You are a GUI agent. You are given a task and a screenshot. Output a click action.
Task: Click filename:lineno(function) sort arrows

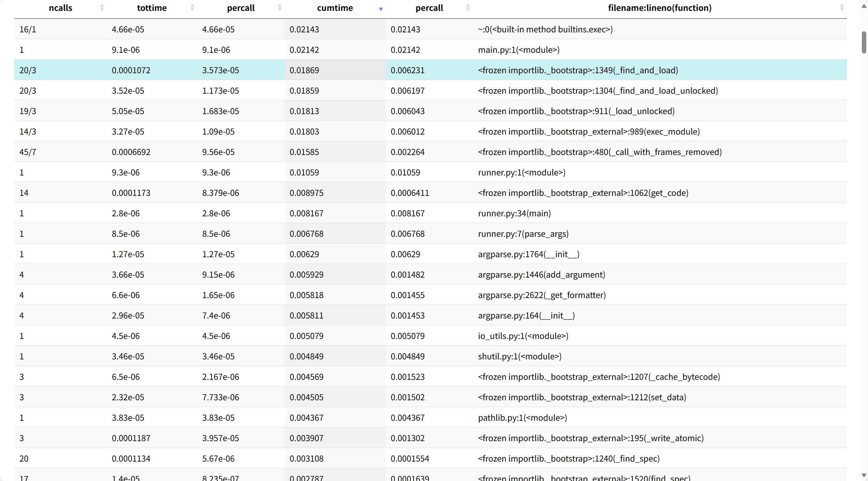point(842,7)
